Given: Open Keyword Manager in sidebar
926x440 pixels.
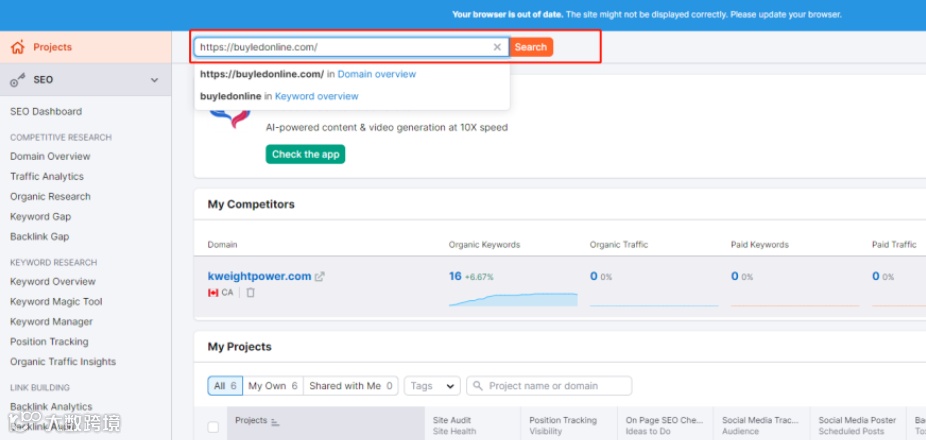Looking at the screenshot, I should click(x=51, y=322).
